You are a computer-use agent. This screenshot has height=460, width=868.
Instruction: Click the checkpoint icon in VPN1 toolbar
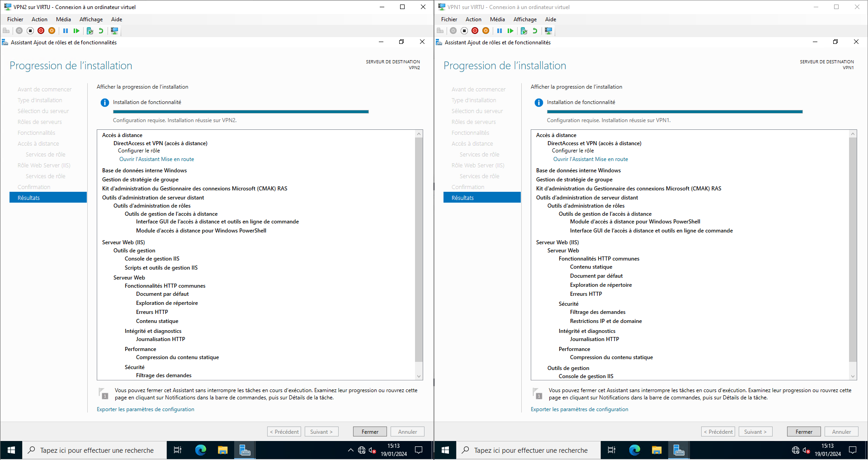click(524, 31)
